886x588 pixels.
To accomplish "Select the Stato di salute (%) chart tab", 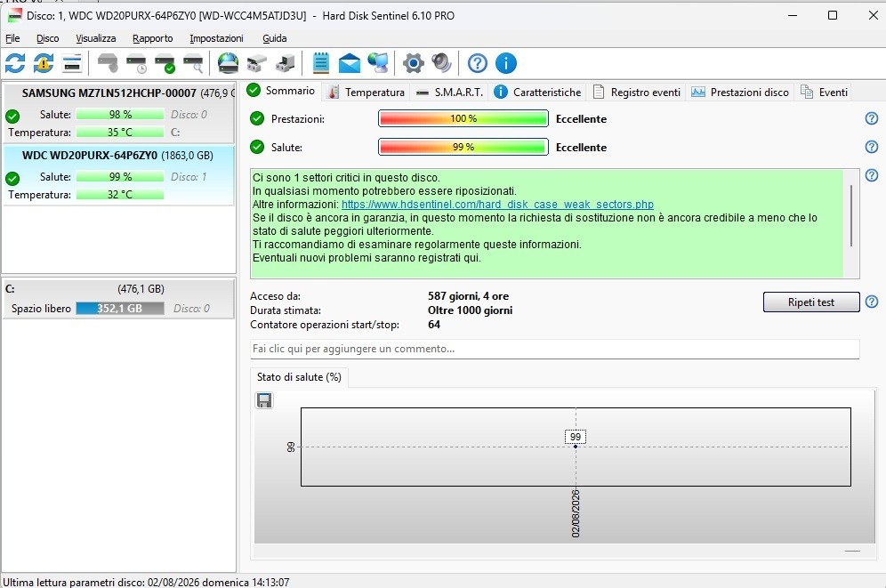I will pos(299,377).
